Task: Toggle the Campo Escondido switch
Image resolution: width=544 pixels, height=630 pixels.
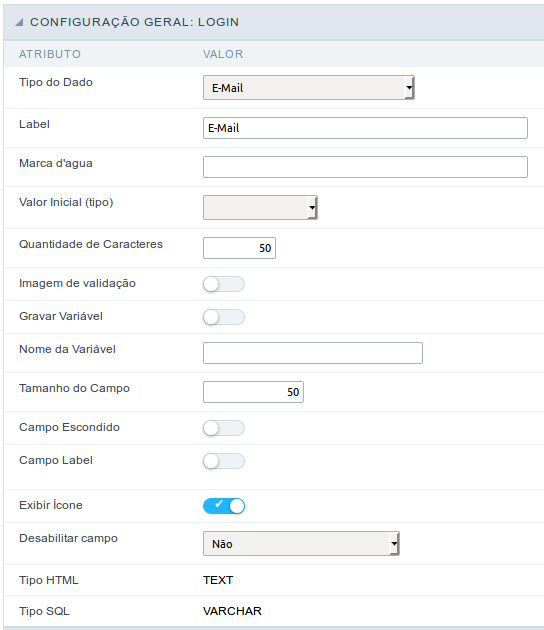Action: click(224, 428)
